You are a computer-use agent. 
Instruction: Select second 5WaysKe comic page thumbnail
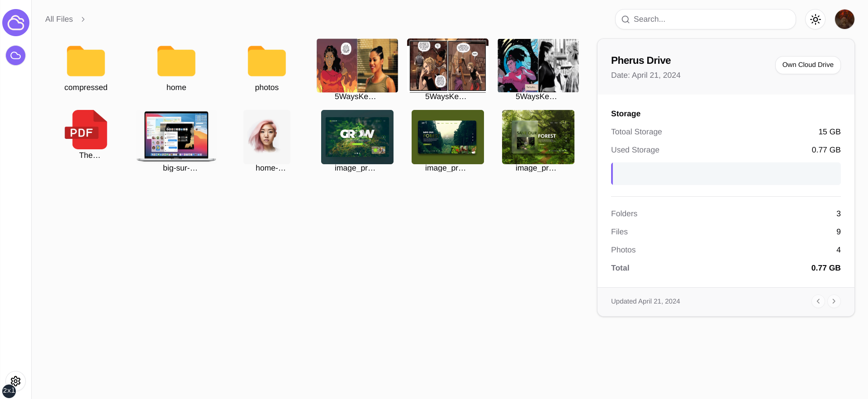[448, 66]
